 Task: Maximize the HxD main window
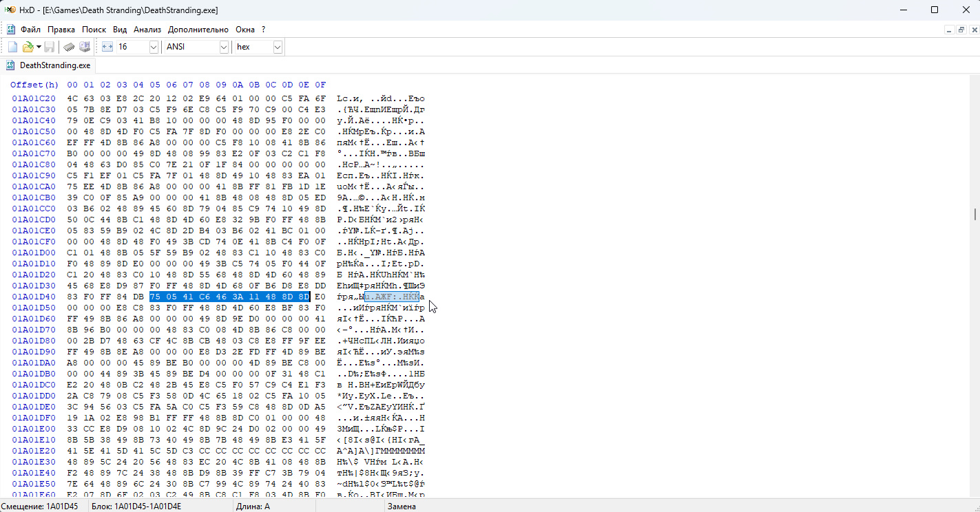tap(935, 10)
